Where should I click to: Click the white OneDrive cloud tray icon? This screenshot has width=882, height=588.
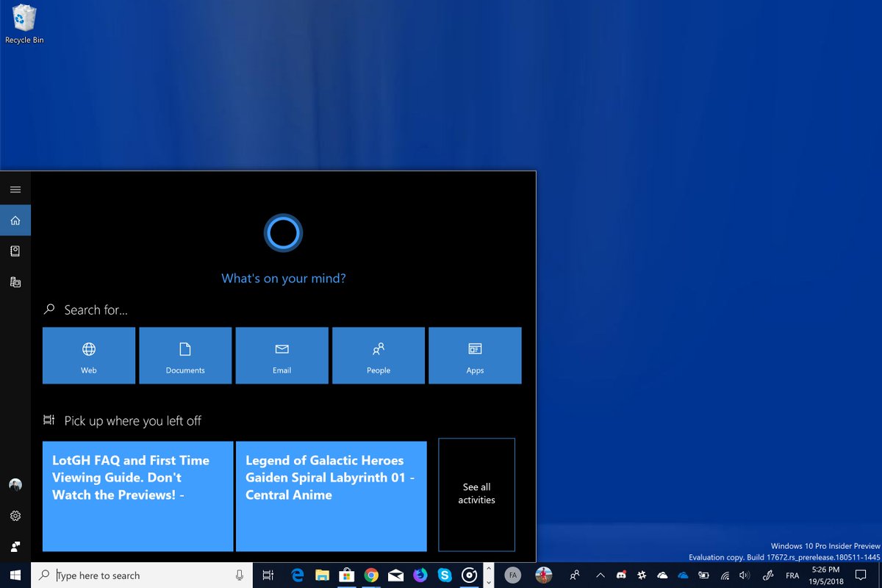pyautogui.click(x=662, y=576)
